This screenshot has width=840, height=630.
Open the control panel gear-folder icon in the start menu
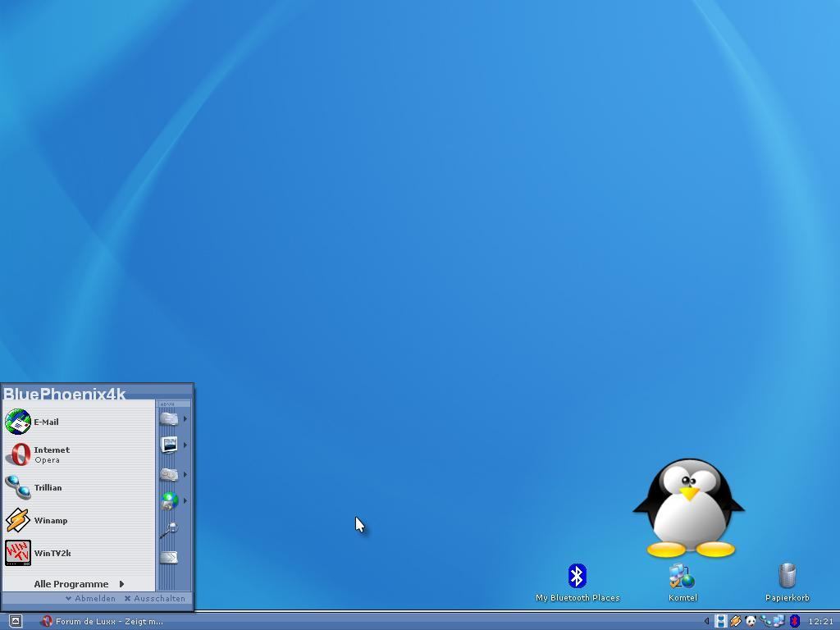click(169, 474)
